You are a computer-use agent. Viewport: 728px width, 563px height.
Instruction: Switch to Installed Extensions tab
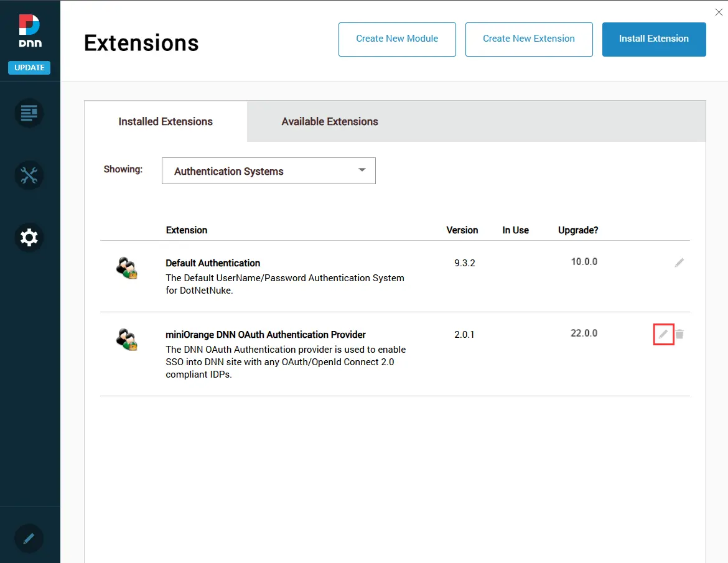click(x=166, y=121)
